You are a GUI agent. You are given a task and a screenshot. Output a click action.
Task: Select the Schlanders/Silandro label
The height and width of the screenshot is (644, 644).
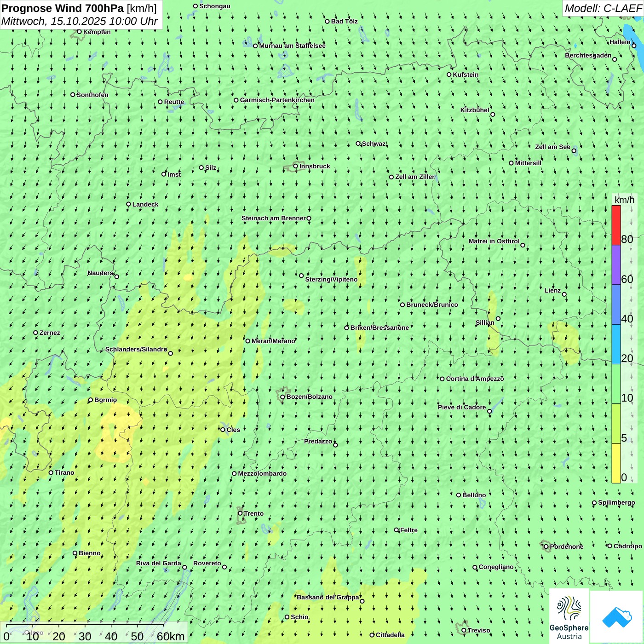[x=136, y=349]
